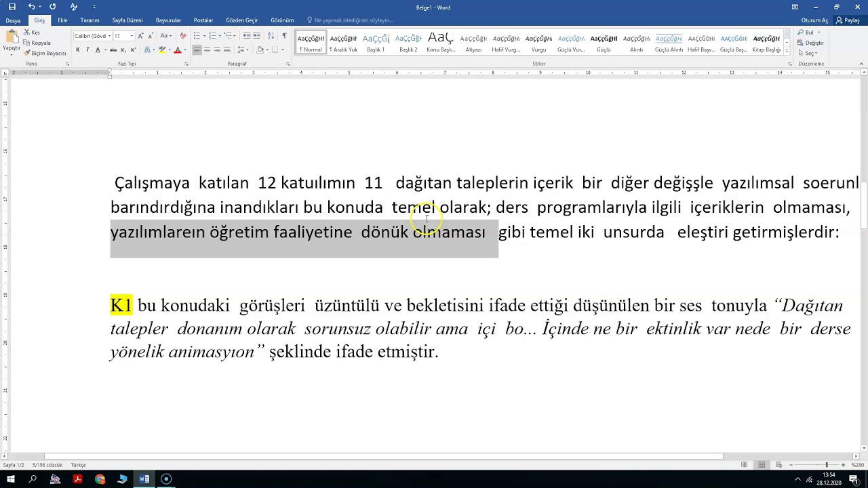Viewport: 868px width, 488px height.
Task: Save the document with the floppy icon
Action: (12, 7)
